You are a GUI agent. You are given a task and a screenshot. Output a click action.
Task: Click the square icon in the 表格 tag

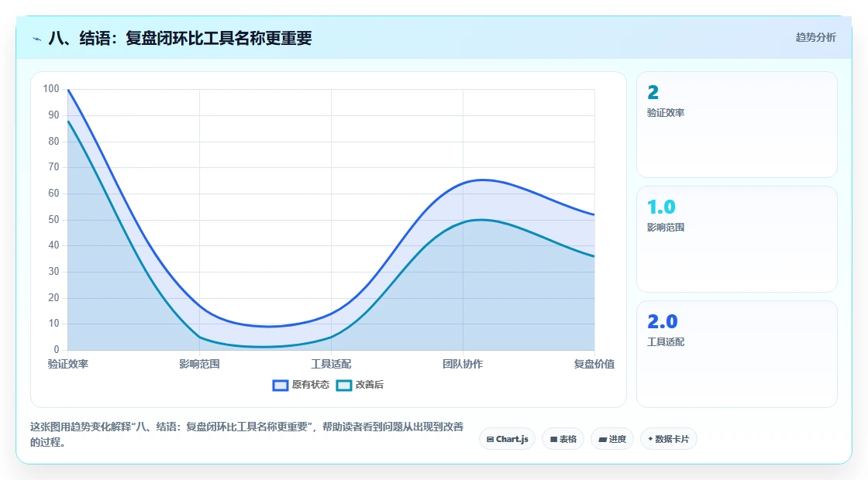(553, 440)
